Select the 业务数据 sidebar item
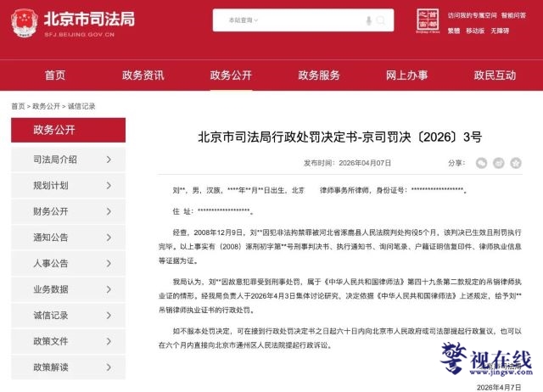The height and width of the screenshot is (392, 543). [x=68, y=289]
